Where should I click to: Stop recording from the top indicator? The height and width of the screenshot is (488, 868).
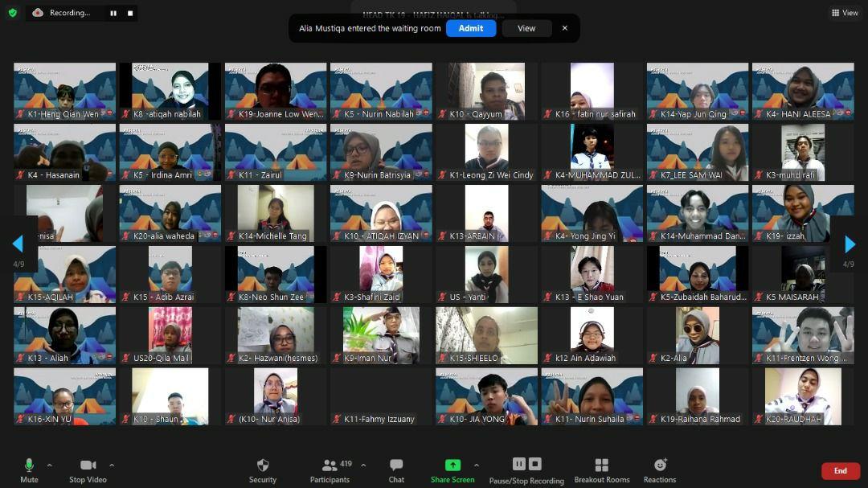pyautogui.click(x=130, y=13)
